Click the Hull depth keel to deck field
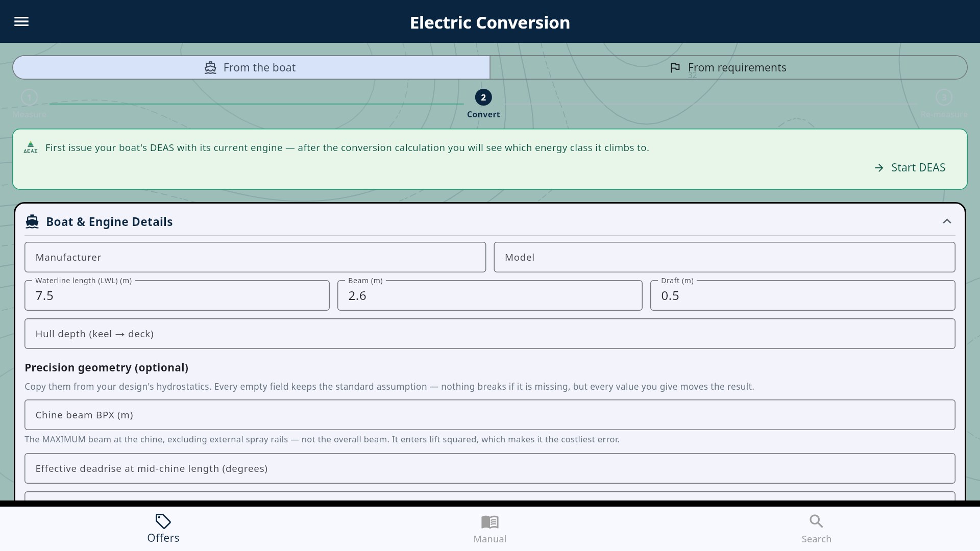This screenshot has width=980, height=551. coord(490,334)
